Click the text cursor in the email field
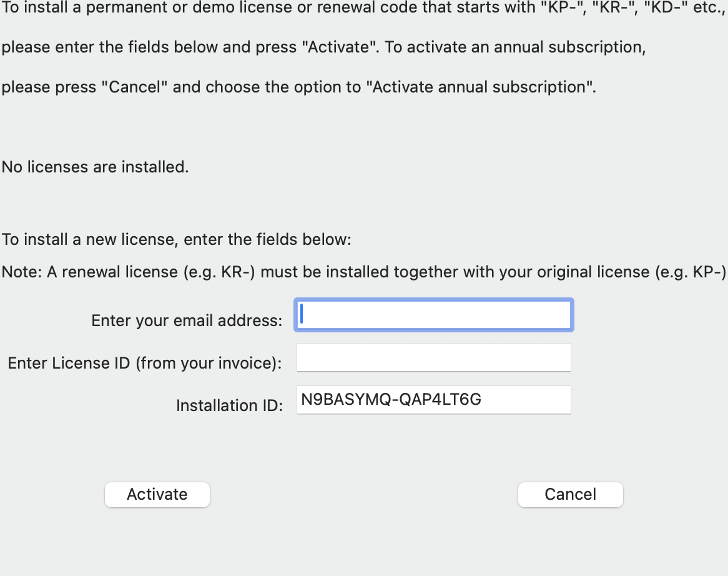Image resolution: width=728 pixels, height=576 pixels. click(302, 314)
